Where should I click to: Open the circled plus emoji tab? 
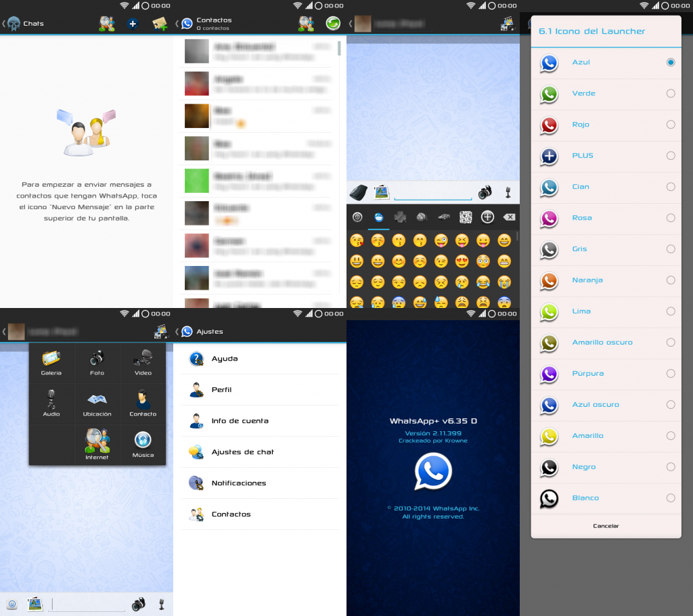pos(487,217)
